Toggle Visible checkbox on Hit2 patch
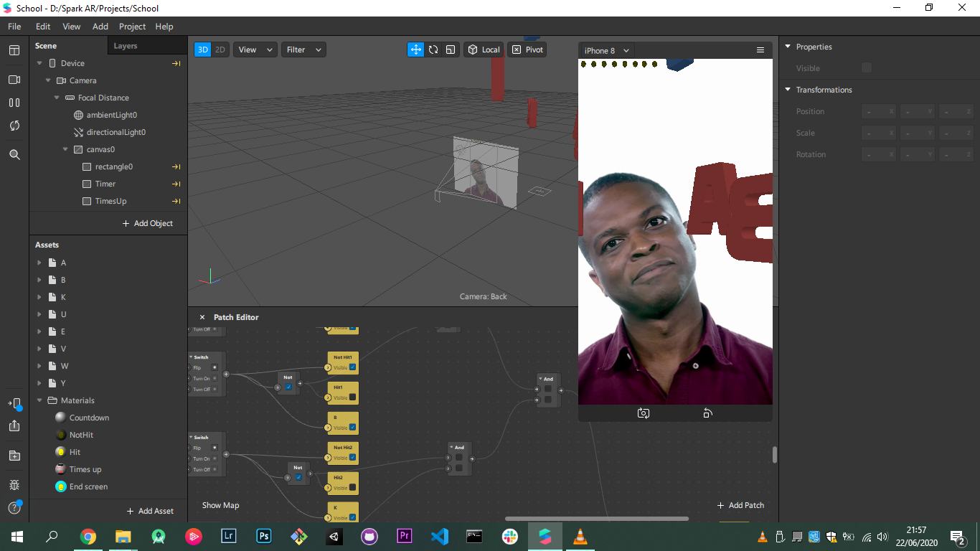The width and height of the screenshot is (980, 551). click(352, 488)
